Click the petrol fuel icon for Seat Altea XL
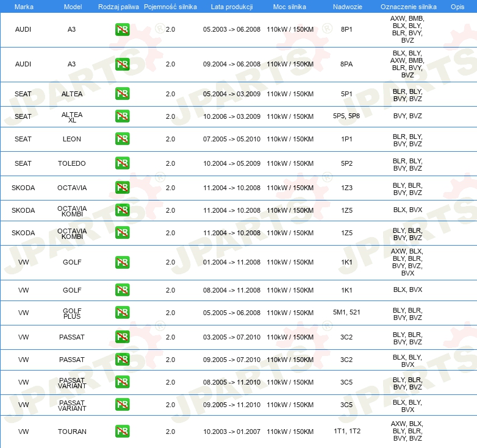The height and width of the screenshot is (448, 477). [122, 116]
